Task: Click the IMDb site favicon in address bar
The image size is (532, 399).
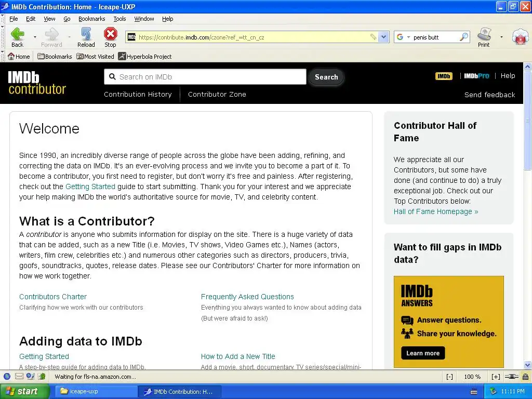Action: pyautogui.click(x=131, y=37)
